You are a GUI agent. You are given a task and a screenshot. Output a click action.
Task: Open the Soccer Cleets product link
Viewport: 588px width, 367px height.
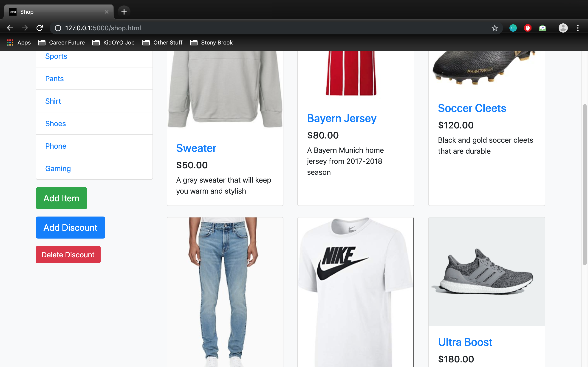click(472, 108)
